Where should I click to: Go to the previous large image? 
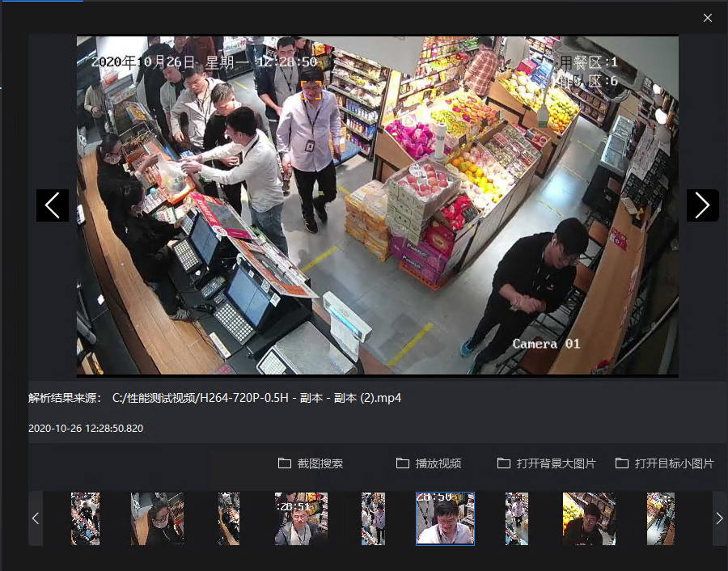point(53,205)
